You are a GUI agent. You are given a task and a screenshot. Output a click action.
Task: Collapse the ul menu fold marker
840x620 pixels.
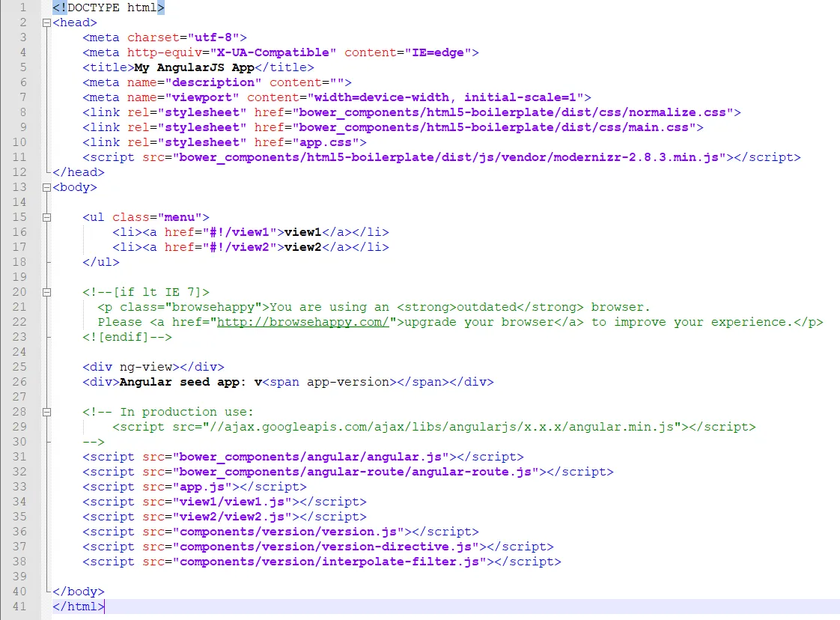(x=46, y=218)
